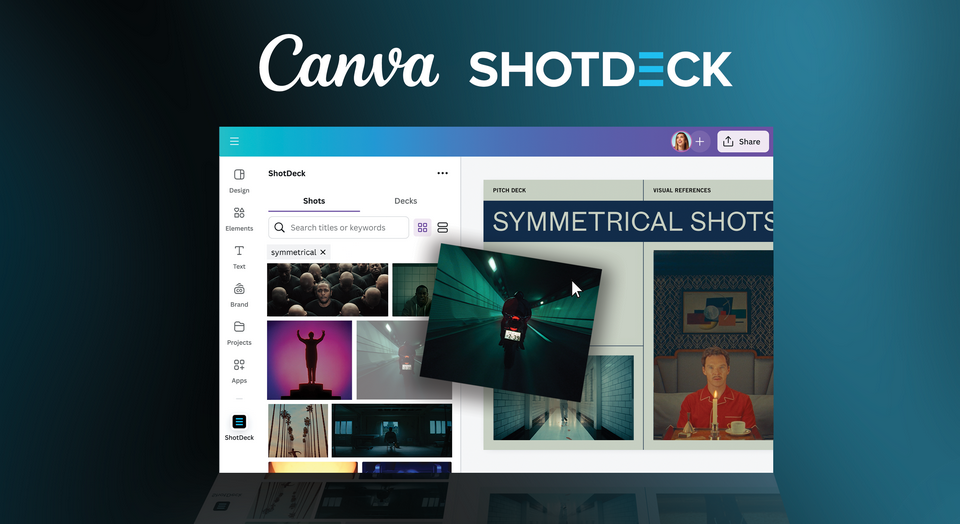The width and height of the screenshot is (960, 524).
Task: Select the dragged green tunnel motorcycle image
Action: coord(511,321)
